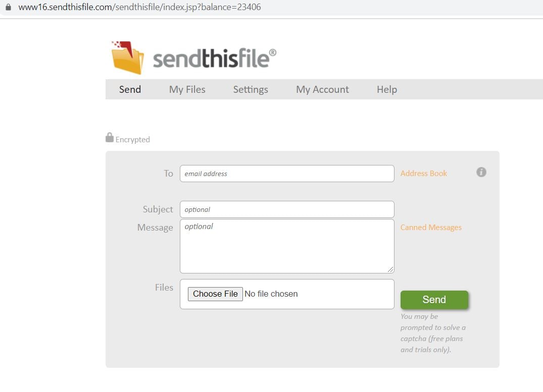The width and height of the screenshot is (543, 392).
Task: Click the info icon beside Address Book
Action: (x=481, y=172)
